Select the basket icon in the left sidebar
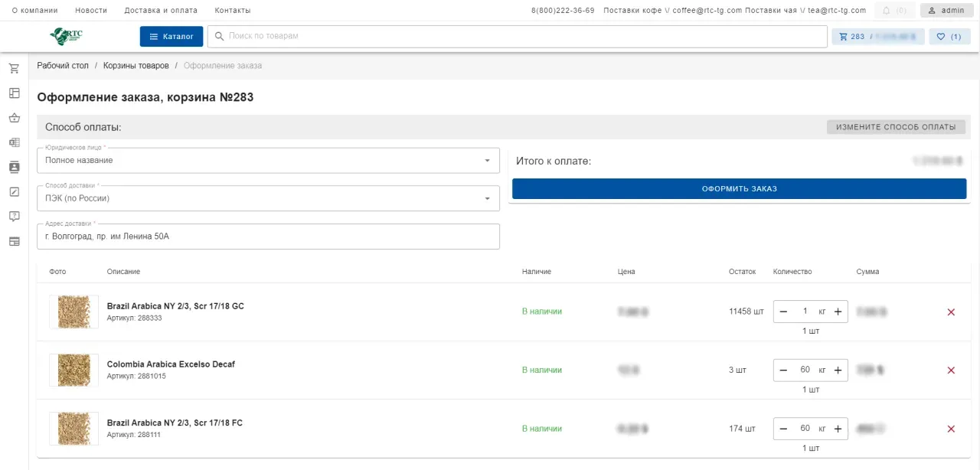The image size is (980, 470). click(x=13, y=117)
